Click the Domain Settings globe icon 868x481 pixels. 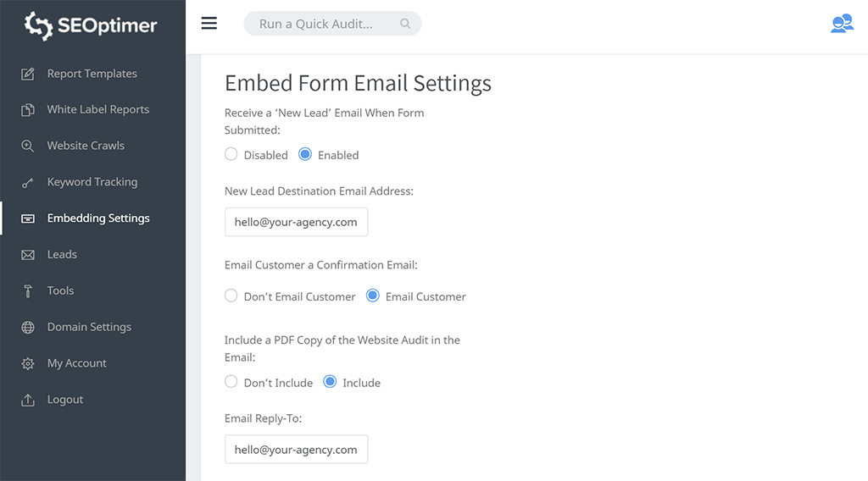tap(28, 328)
